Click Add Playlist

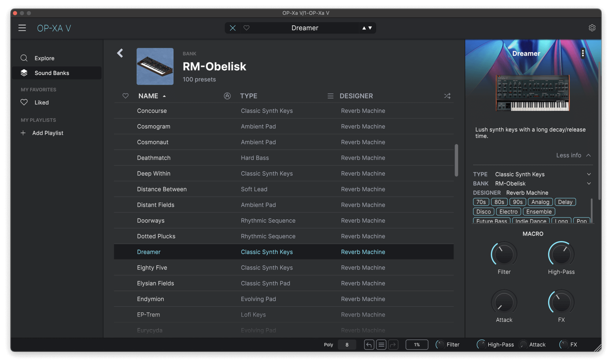[x=47, y=133]
